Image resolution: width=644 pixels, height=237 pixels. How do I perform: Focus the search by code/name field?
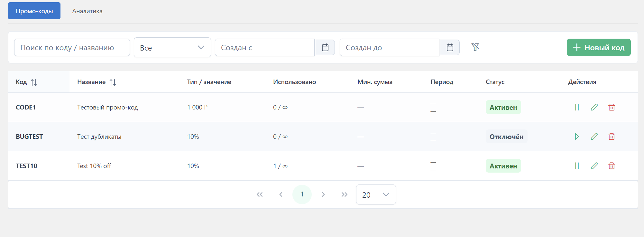point(72,48)
